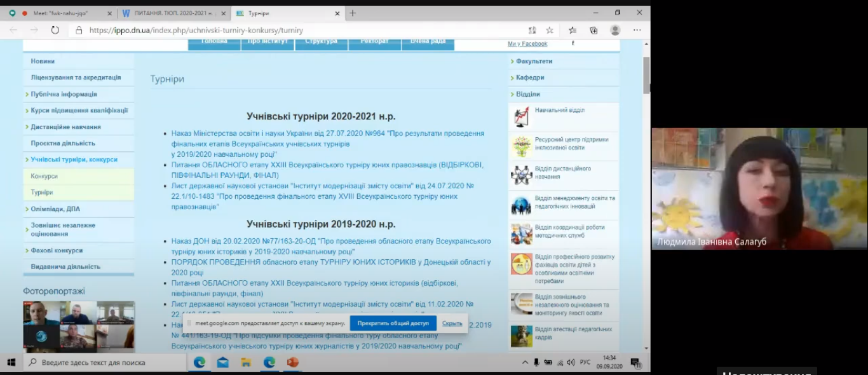Click the Відділ зовнішнього незалежного оцінювання icon
Viewport: 868px width, 375px height.
point(522,304)
